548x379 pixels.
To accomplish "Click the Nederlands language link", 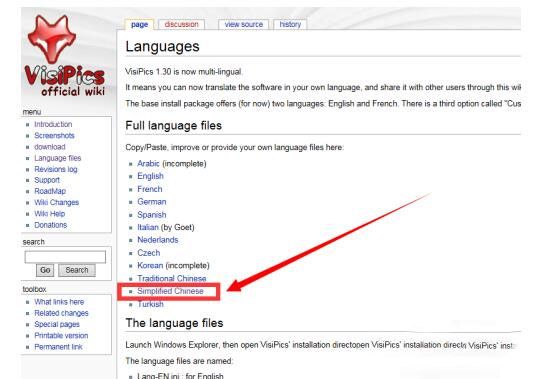I will point(158,240).
